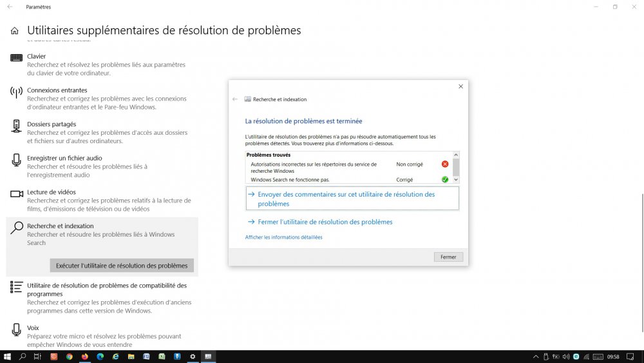Select the Recherche et indexation magnifier icon
This screenshot has height=363, width=644.
pos(17,228)
